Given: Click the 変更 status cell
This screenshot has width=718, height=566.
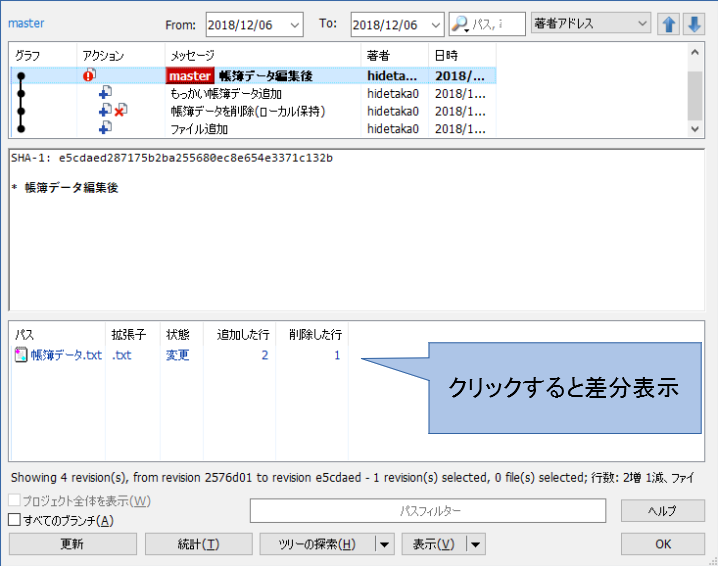Looking at the screenshot, I should tap(178, 355).
